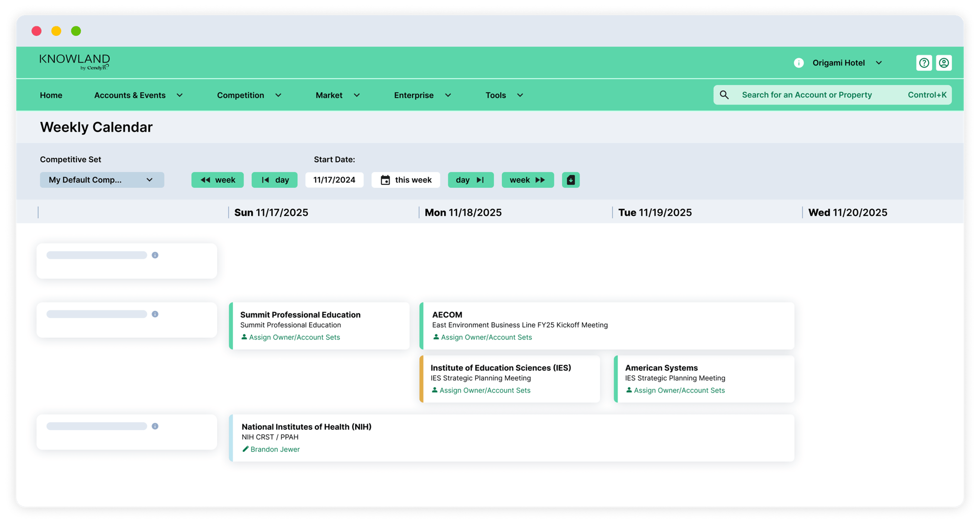This screenshot has width=980, height=524.
Task: Open the Enterprise menu
Action: pos(414,95)
